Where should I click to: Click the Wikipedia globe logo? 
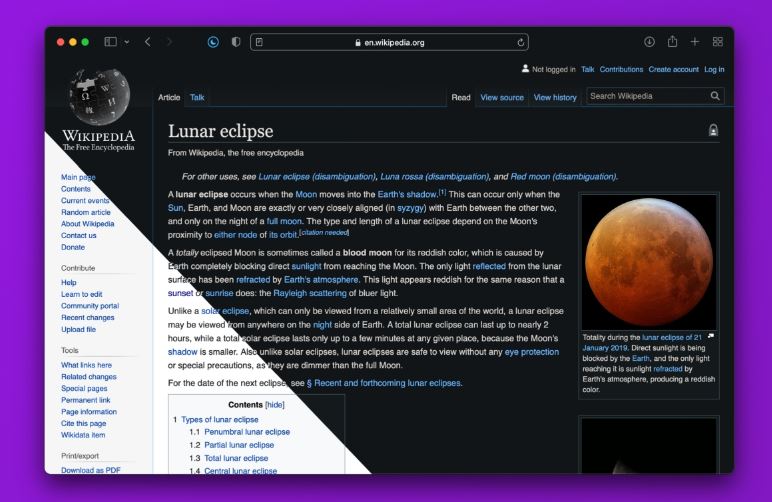point(99,96)
